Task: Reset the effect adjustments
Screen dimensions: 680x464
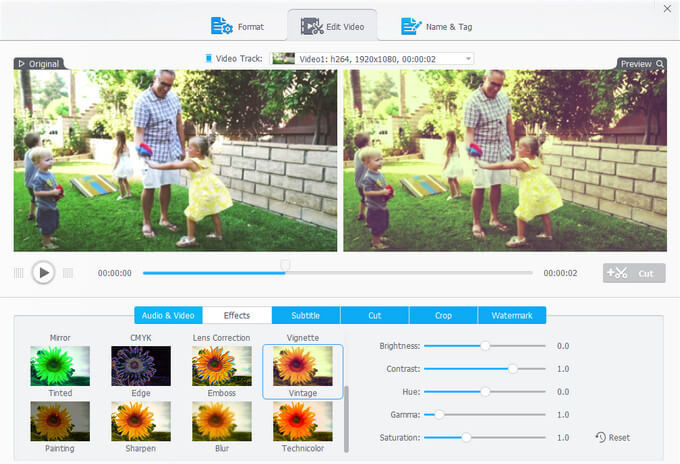Action: point(612,438)
